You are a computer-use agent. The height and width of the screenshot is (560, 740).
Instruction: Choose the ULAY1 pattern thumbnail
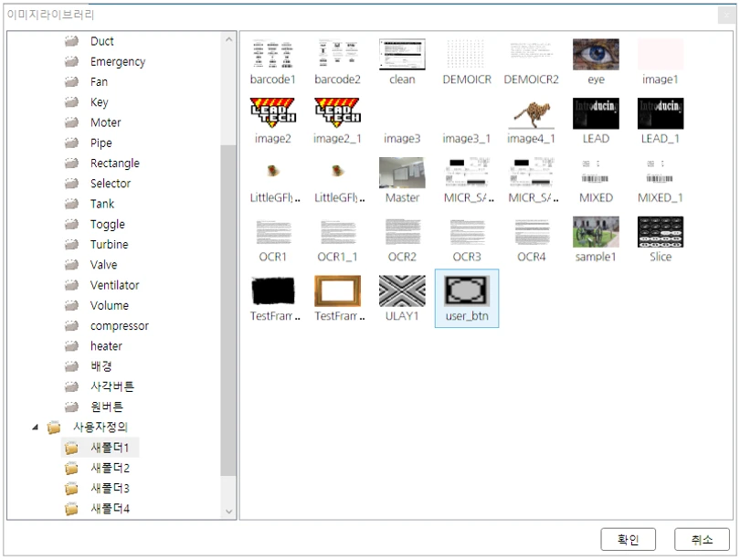(x=402, y=291)
